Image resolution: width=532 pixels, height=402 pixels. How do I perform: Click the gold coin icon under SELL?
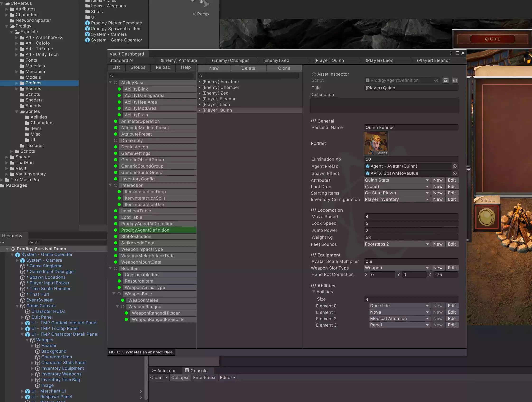(x=486, y=217)
